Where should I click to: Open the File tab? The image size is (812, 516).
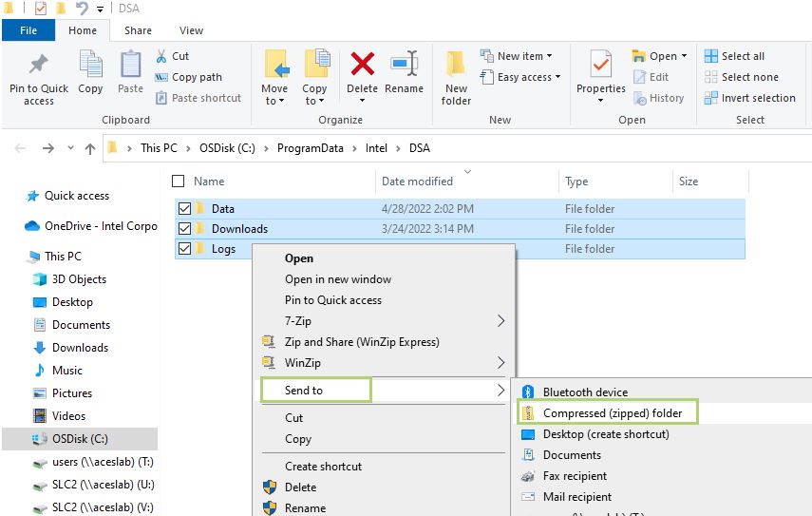click(28, 30)
